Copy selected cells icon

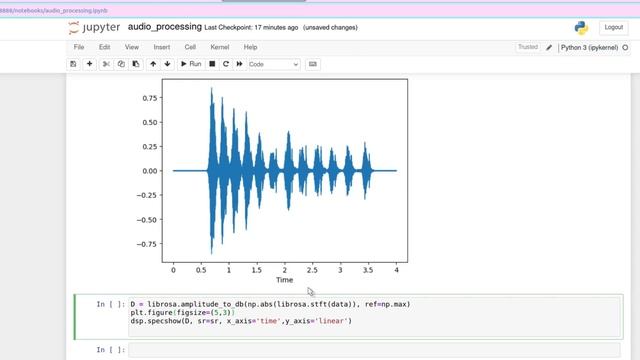[x=121, y=64]
